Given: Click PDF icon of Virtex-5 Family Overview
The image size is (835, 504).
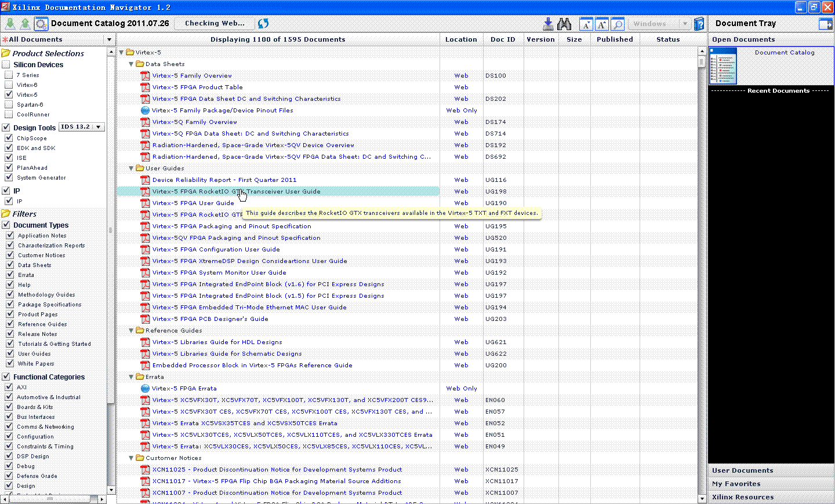Looking at the screenshot, I should pos(145,76).
